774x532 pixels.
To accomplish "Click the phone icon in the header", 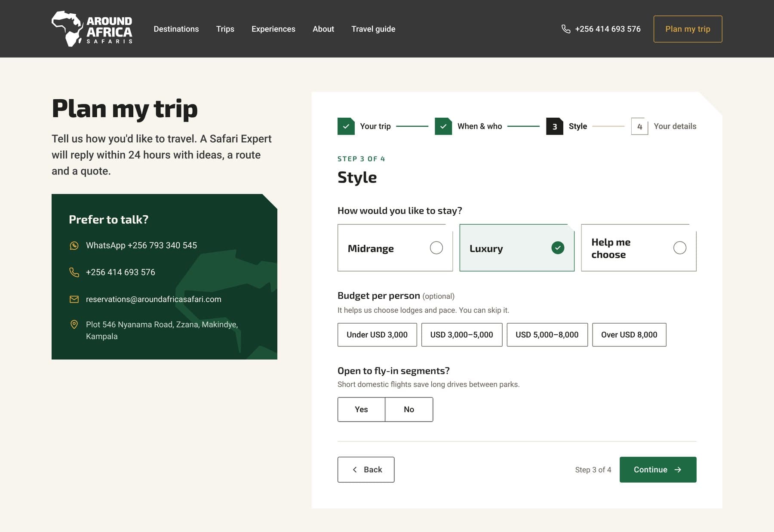I will (566, 29).
